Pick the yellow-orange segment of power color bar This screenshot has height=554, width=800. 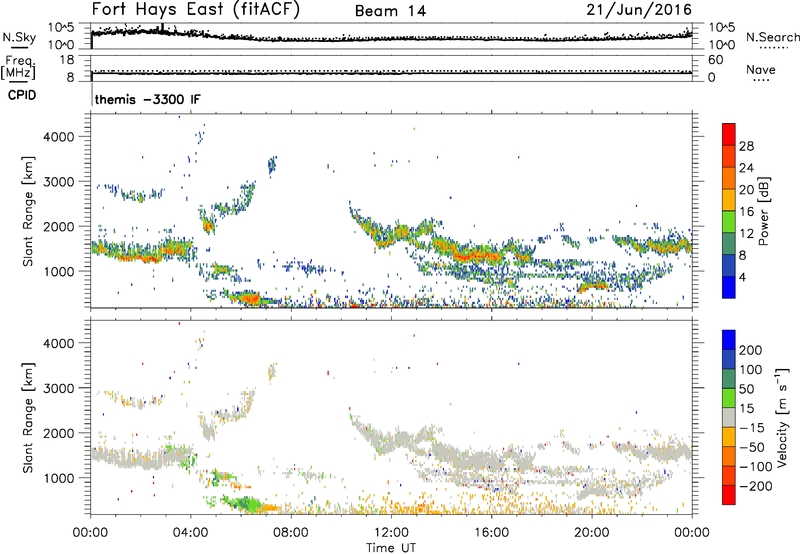pyautogui.click(x=729, y=199)
